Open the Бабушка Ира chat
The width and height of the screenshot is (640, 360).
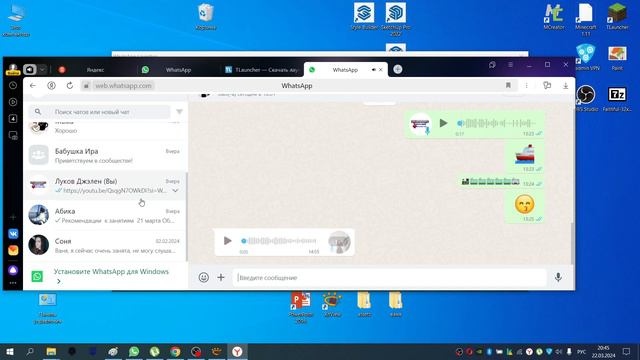pyautogui.click(x=105, y=156)
